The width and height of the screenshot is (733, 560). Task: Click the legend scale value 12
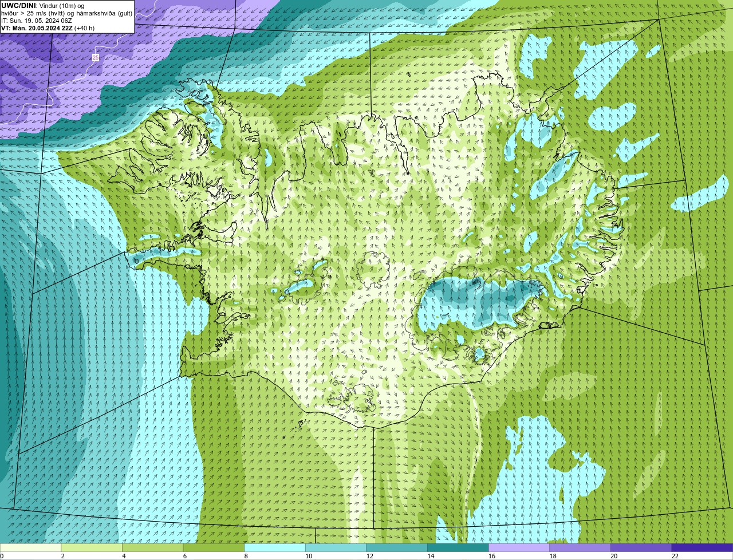click(x=370, y=556)
